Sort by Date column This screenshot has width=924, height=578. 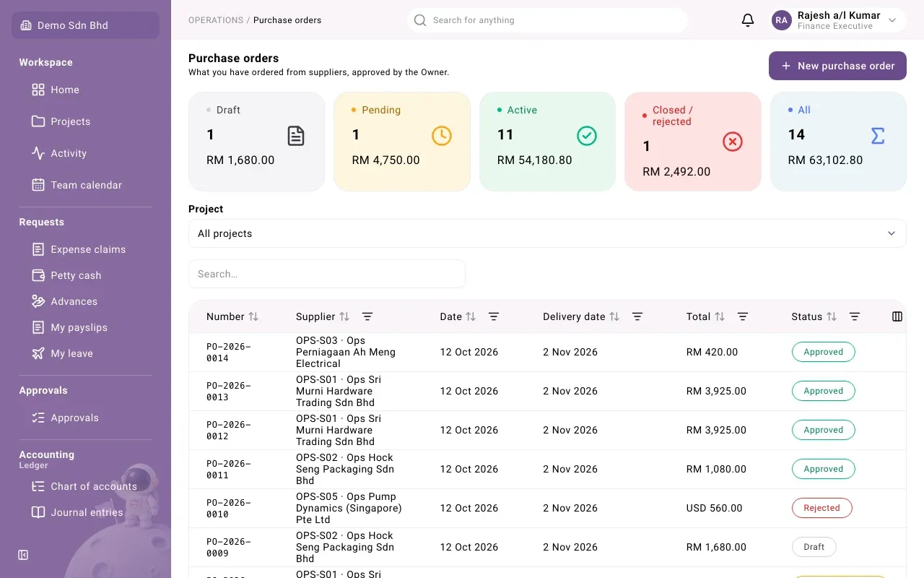pyautogui.click(x=471, y=316)
